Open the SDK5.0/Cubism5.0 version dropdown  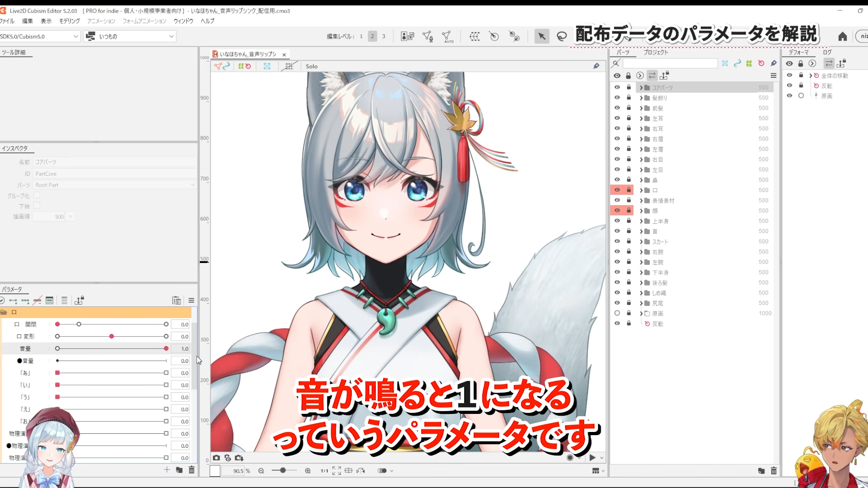pyautogui.click(x=77, y=36)
